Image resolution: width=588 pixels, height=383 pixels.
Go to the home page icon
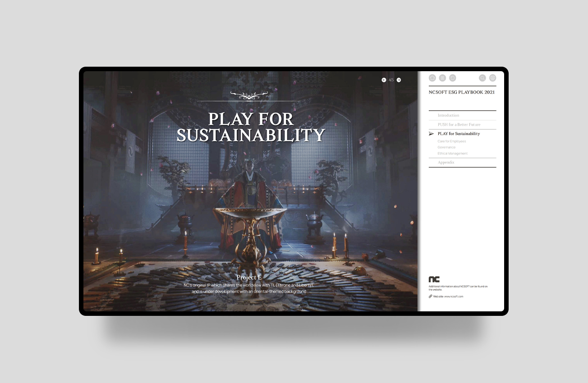[432, 78]
